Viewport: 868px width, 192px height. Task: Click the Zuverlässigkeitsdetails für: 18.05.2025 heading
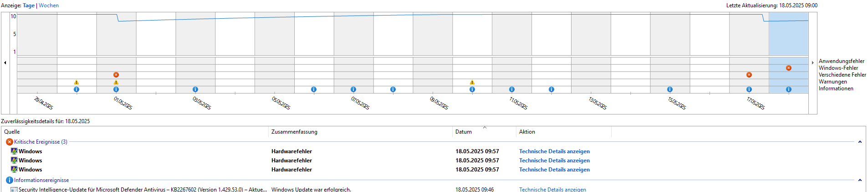tap(46, 121)
